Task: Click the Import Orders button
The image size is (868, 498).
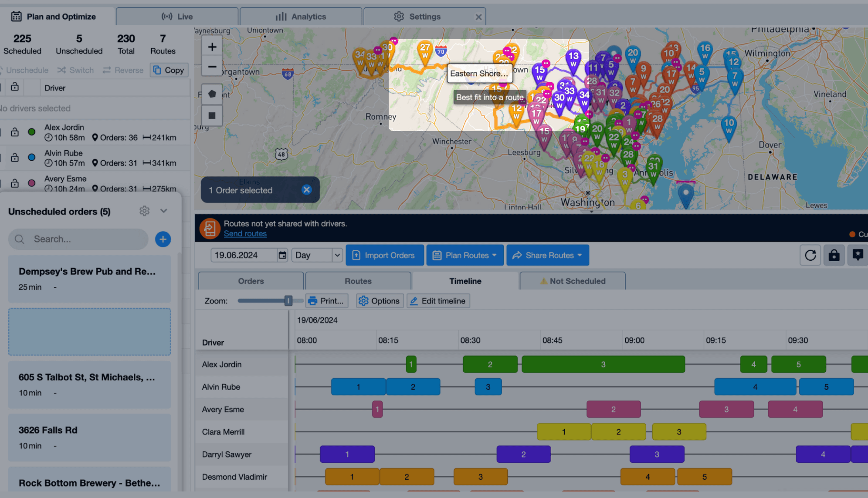Action: (384, 255)
